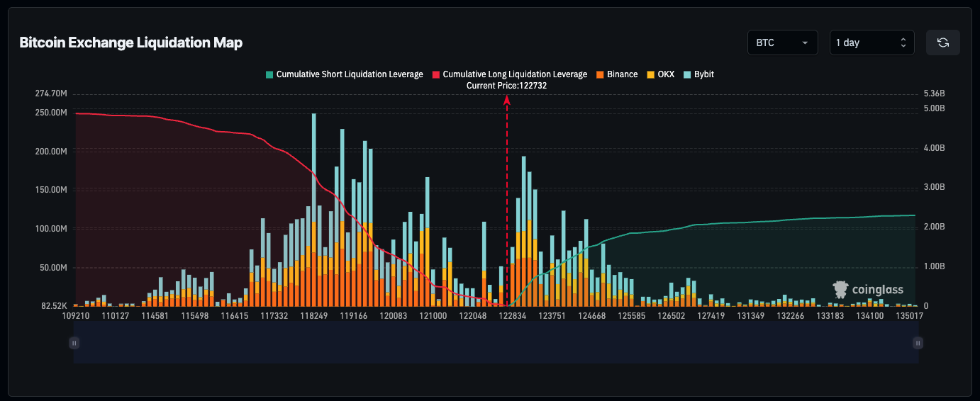Hide the Binance series via legend
Viewport: 980px width, 401px height.
(616, 74)
